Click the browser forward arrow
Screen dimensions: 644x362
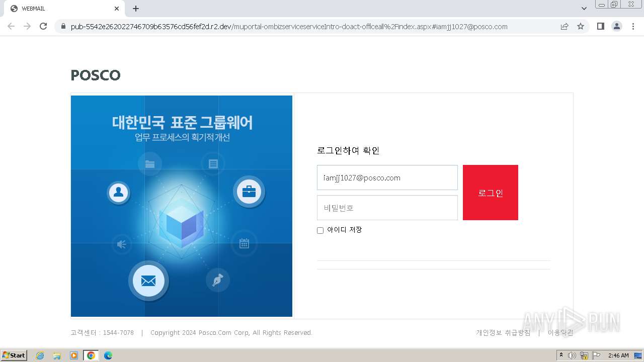pos(27,26)
